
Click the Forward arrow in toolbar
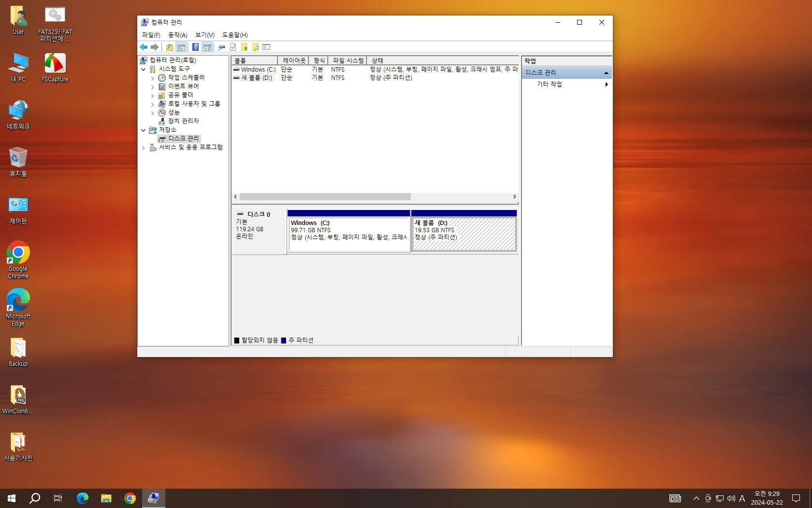tap(155, 47)
